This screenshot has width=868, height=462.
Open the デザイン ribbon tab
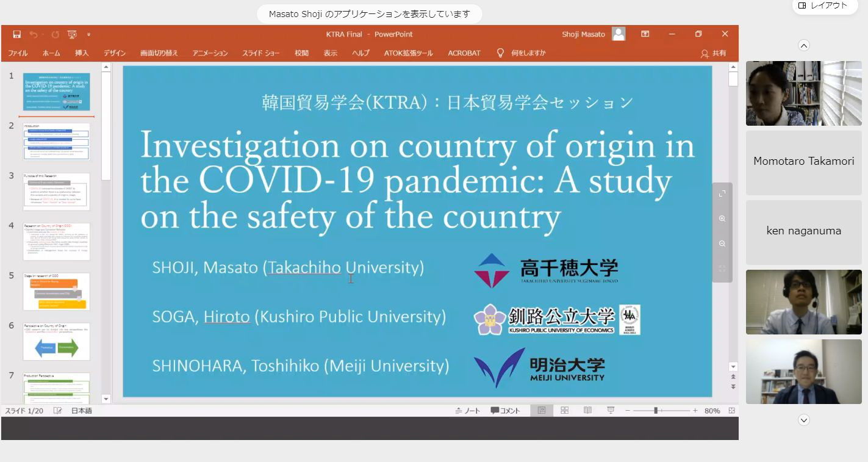(x=115, y=53)
